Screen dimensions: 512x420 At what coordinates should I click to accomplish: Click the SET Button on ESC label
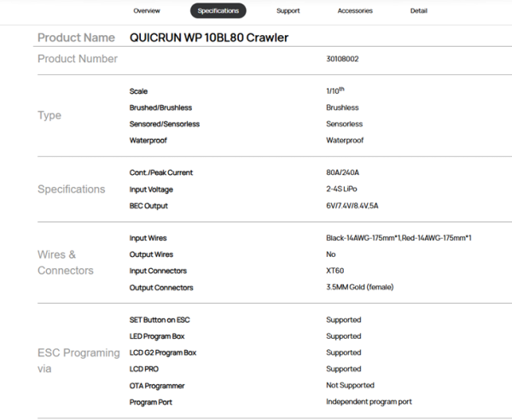pos(160,320)
